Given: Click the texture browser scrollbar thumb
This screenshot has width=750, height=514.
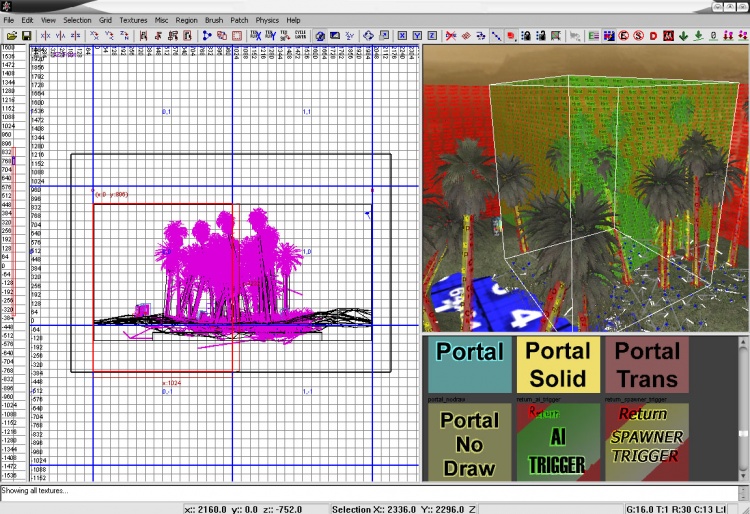Looking at the screenshot, I should [743, 434].
